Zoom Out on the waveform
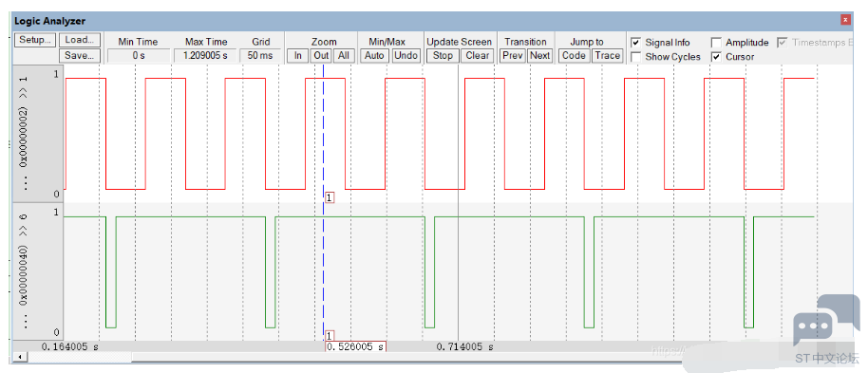 tap(321, 55)
